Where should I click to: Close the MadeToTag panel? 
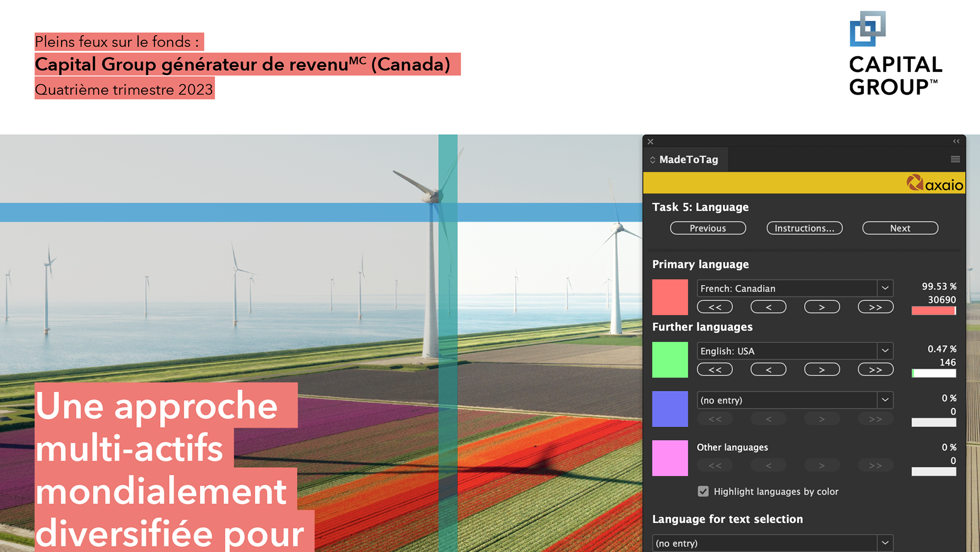point(651,141)
